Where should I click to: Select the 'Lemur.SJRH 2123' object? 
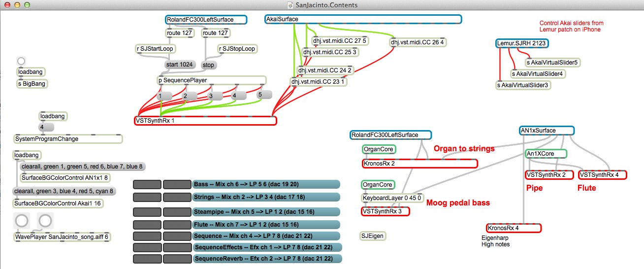pyautogui.click(x=522, y=43)
